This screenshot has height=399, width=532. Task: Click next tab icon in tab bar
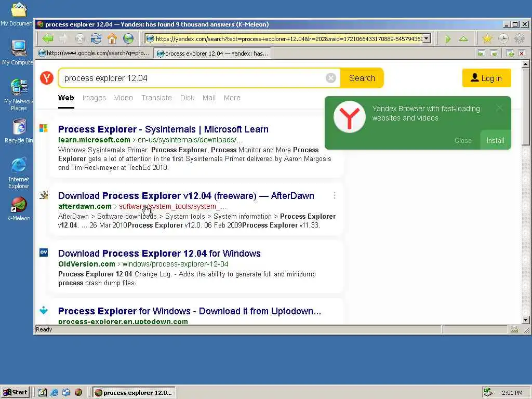(x=494, y=53)
